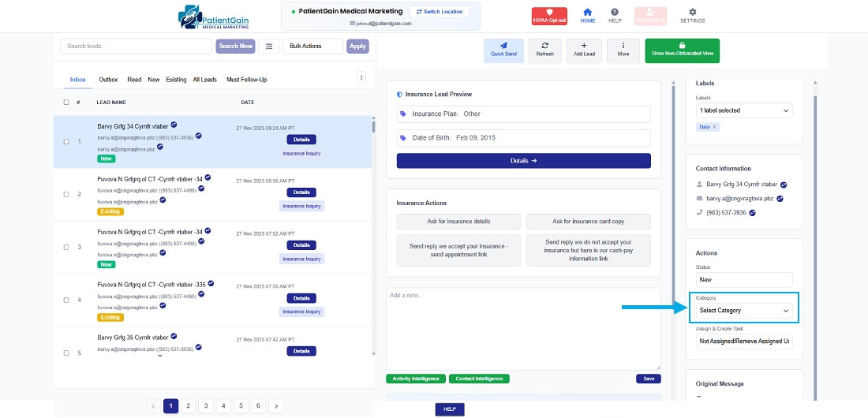The height and width of the screenshot is (418, 868).
Task: Open the Status dropdown showing New
Action: click(744, 280)
